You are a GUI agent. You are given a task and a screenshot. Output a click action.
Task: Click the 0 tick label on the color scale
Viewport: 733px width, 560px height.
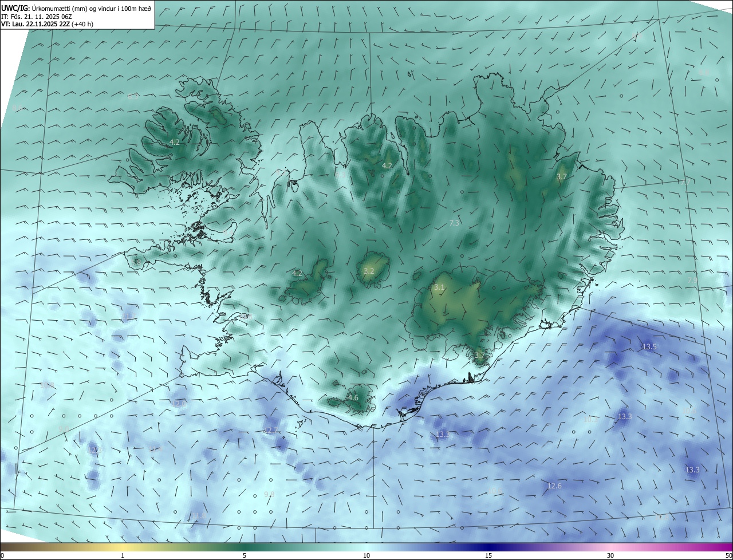tap(2, 555)
